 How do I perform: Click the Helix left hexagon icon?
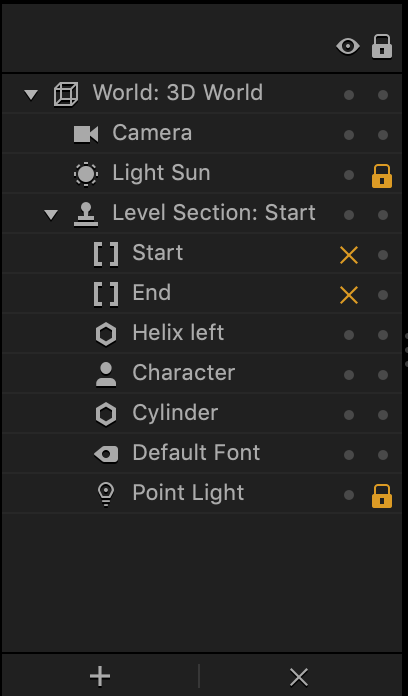[106, 334]
